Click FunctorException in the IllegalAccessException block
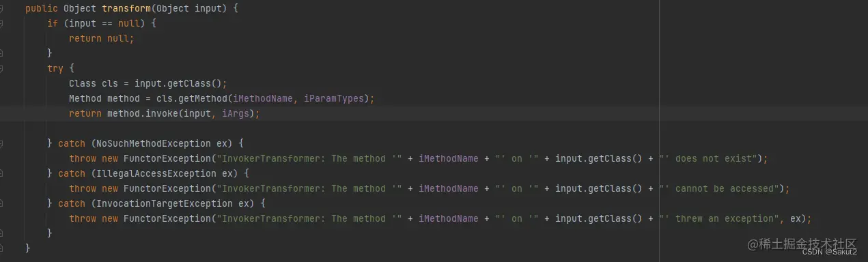The width and height of the screenshot is (868, 262). click(x=167, y=188)
